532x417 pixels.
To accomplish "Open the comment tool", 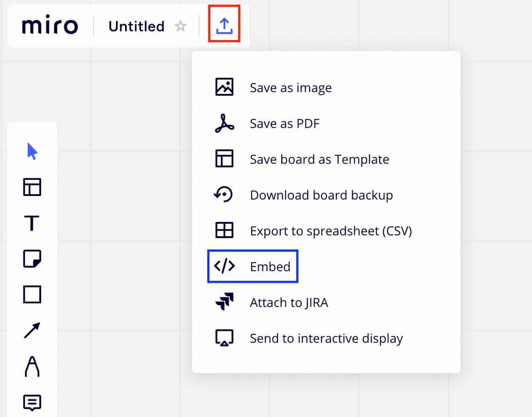I will [32, 403].
